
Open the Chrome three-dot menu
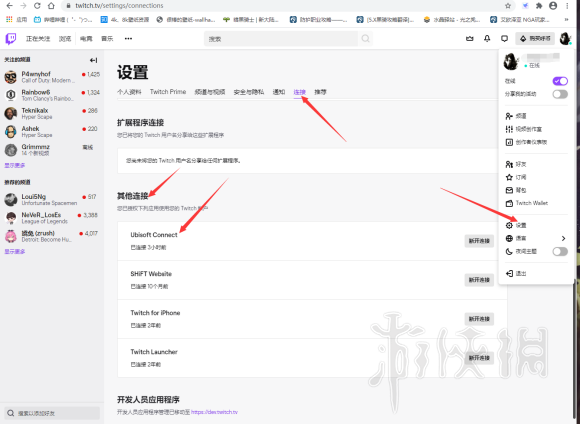tap(567, 6)
